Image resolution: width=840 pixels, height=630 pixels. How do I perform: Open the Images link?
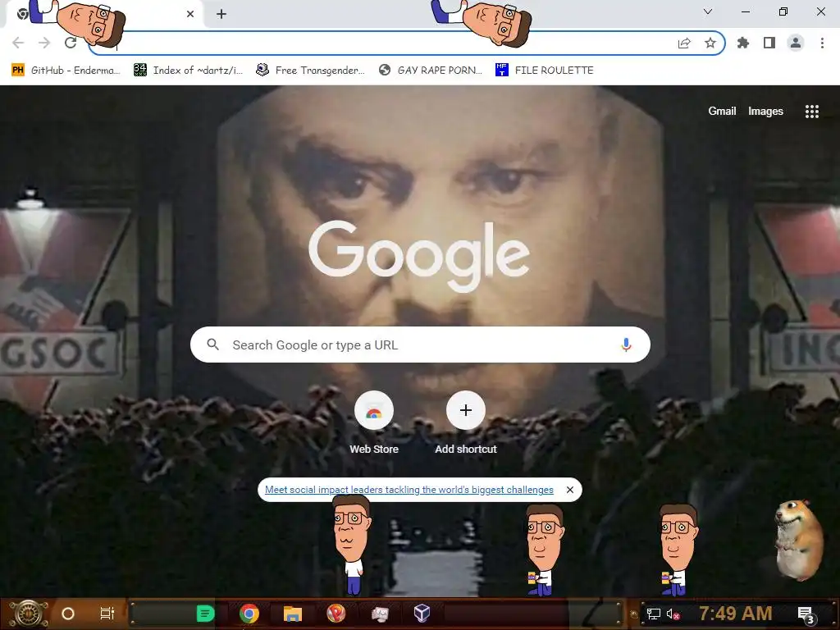(x=765, y=111)
